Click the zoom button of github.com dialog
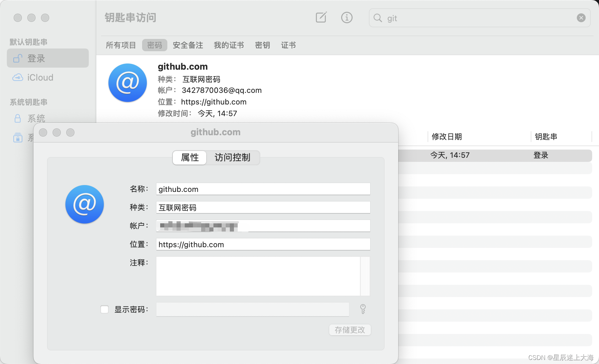The height and width of the screenshot is (364, 599). [70, 132]
